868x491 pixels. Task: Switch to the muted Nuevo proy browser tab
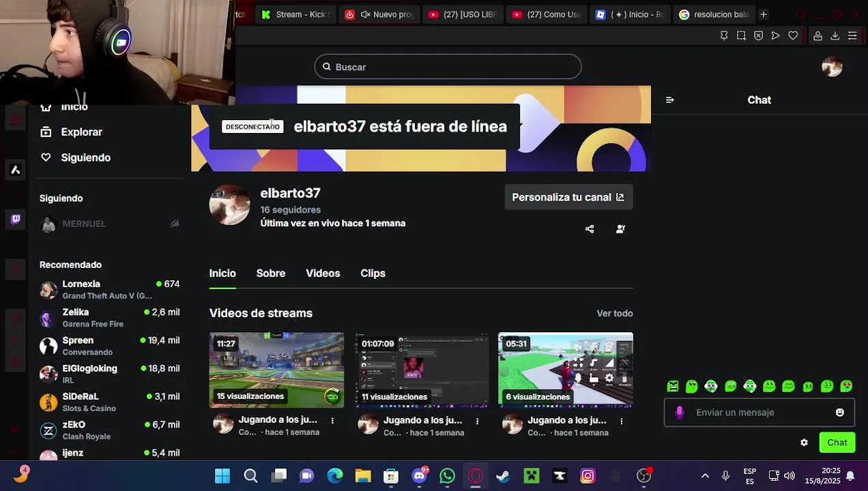[x=379, y=14]
